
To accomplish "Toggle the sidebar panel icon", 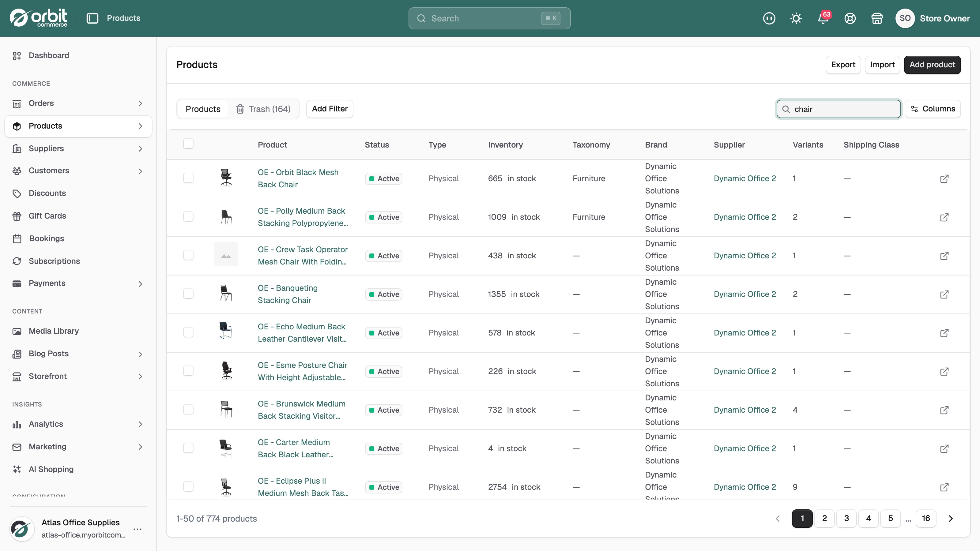I will (92, 18).
